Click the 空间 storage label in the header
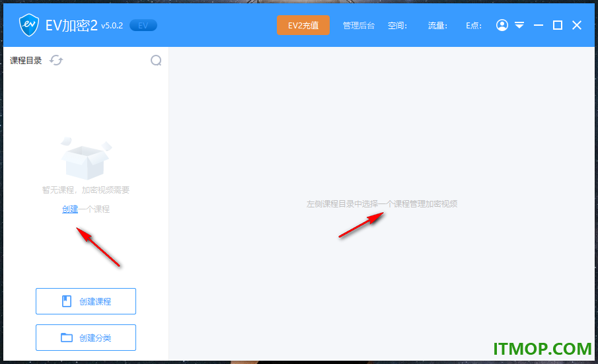This screenshot has width=598, height=364. click(397, 26)
